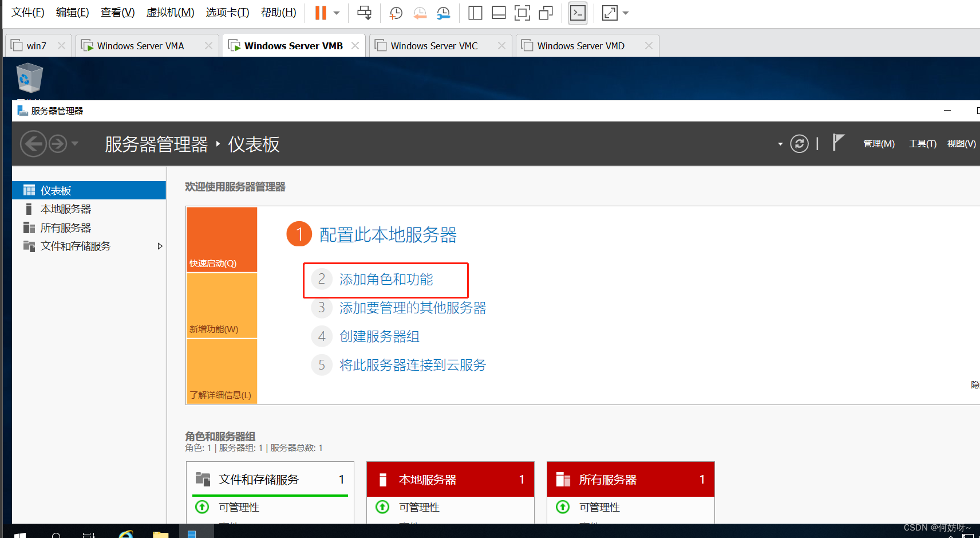The height and width of the screenshot is (538, 980).
Task: Open the 本地服务器 tile header
Action: pos(451,479)
